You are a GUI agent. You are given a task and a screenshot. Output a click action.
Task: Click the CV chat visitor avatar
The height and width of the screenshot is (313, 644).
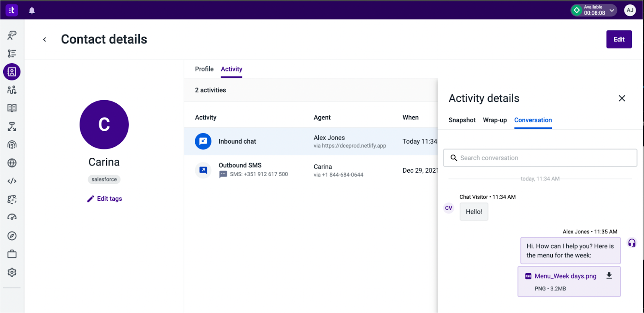click(x=448, y=208)
